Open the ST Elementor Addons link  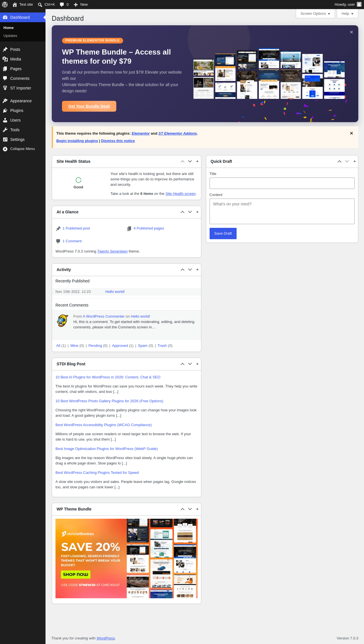pyautogui.click(x=177, y=134)
